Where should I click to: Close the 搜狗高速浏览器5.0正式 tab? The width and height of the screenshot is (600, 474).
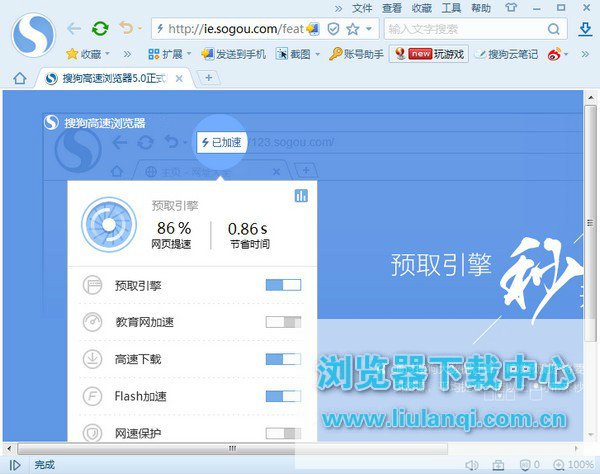tap(179, 78)
